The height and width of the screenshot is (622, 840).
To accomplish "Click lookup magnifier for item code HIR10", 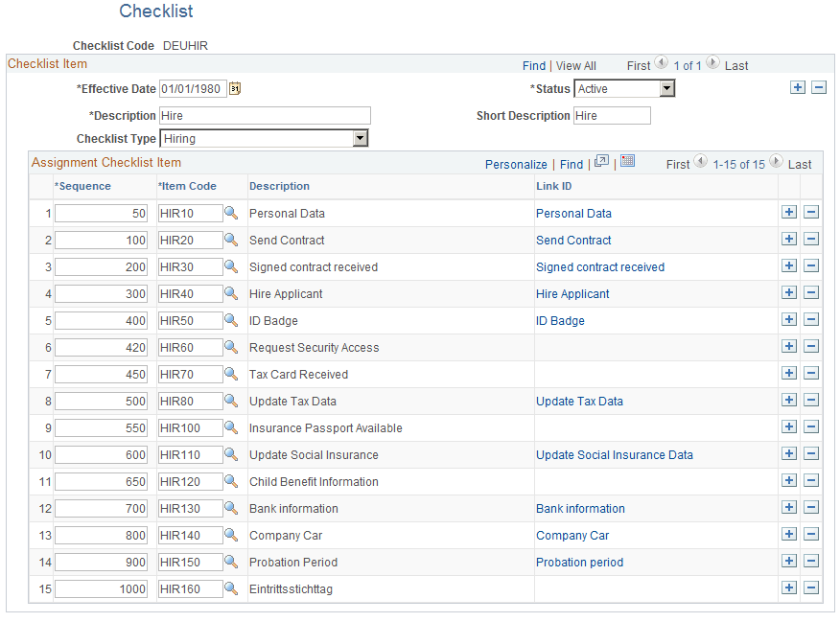I will (231, 213).
